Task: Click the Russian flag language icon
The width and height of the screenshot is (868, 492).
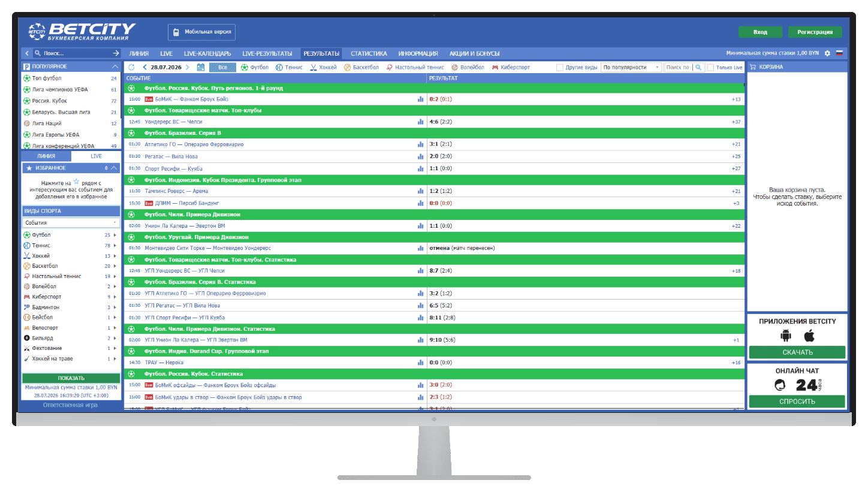Action: tap(839, 53)
